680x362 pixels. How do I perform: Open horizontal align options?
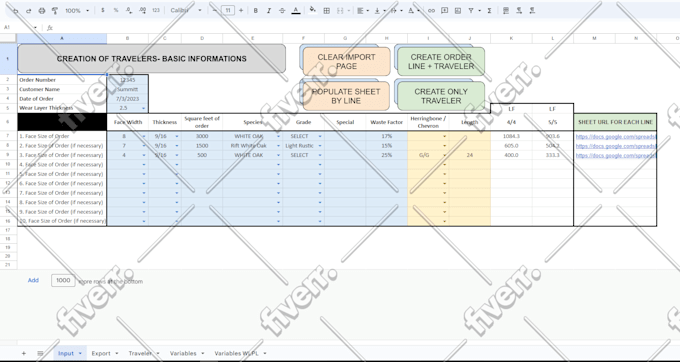(x=363, y=10)
